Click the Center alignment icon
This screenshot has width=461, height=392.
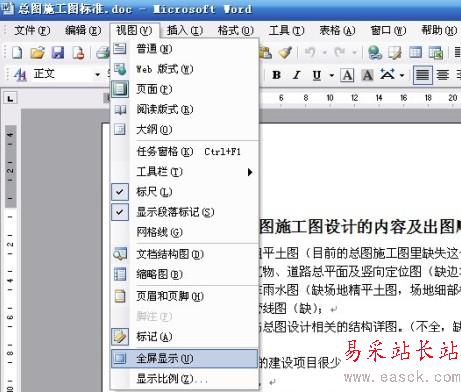point(443,75)
